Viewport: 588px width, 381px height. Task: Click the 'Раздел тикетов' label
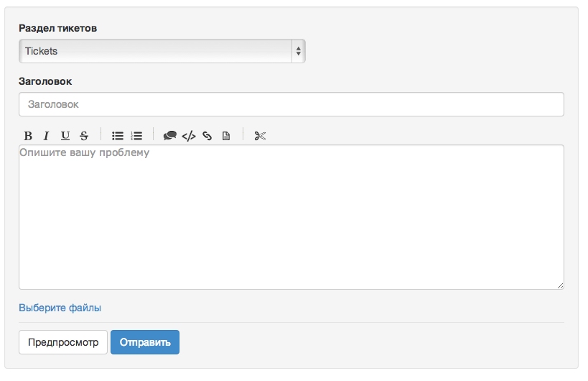(x=57, y=28)
